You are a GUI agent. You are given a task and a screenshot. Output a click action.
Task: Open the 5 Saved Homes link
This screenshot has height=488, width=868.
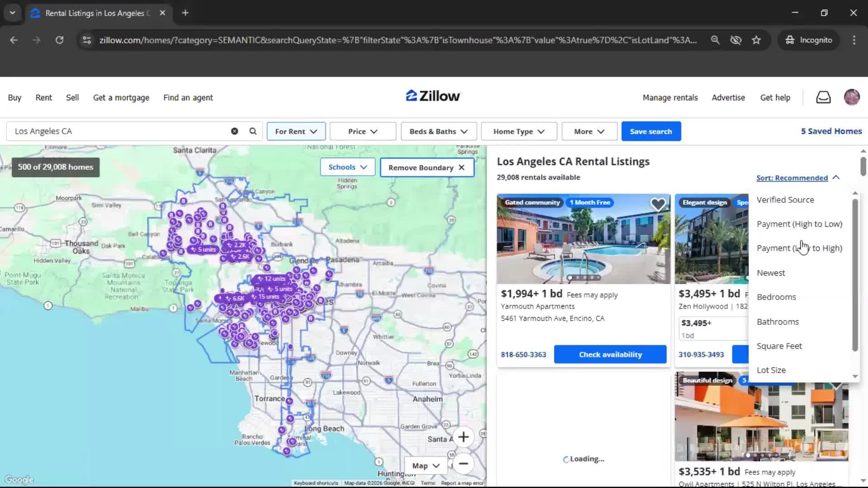(x=831, y=131)
